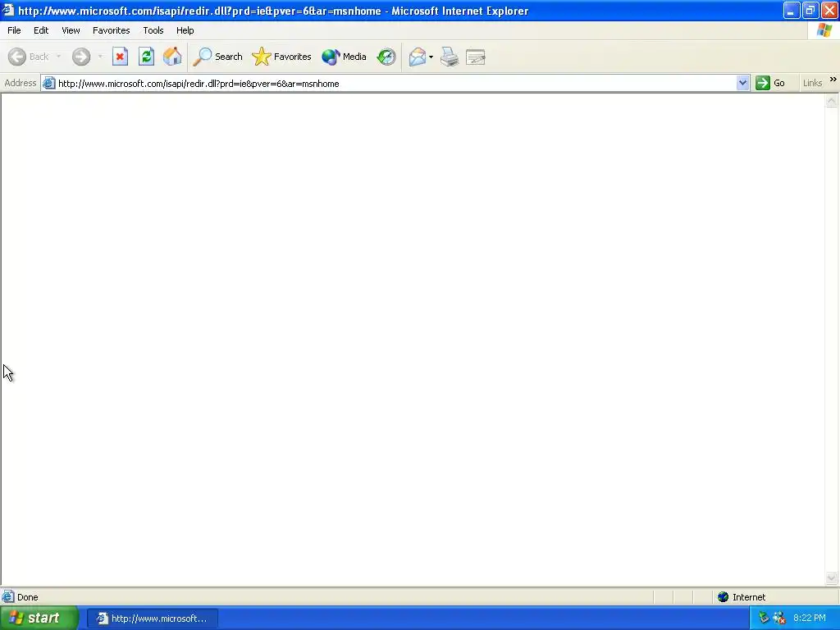The height and width of the screenshot is (630, 840).
Task: Click the Edit page toolbar icon
Action: pos(476,57)
